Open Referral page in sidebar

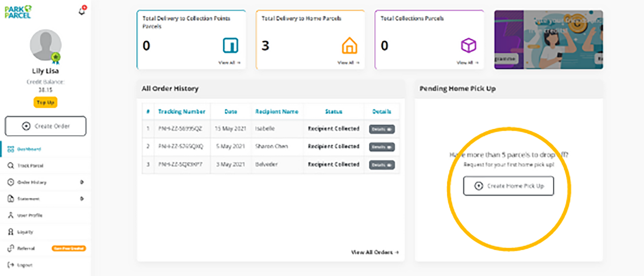coord(26,248)
